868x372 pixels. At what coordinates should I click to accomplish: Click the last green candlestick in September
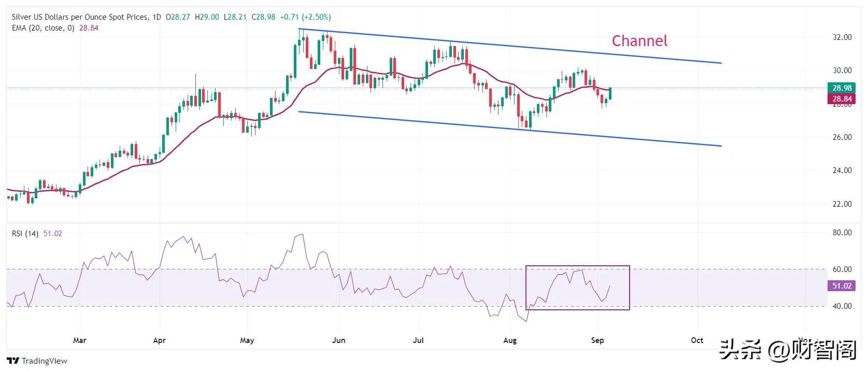click(x=610, y=94)
